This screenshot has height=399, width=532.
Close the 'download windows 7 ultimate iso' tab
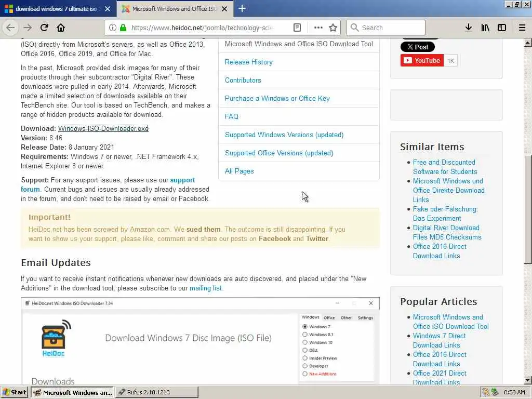pyautogui.click(x=108, y=9)
